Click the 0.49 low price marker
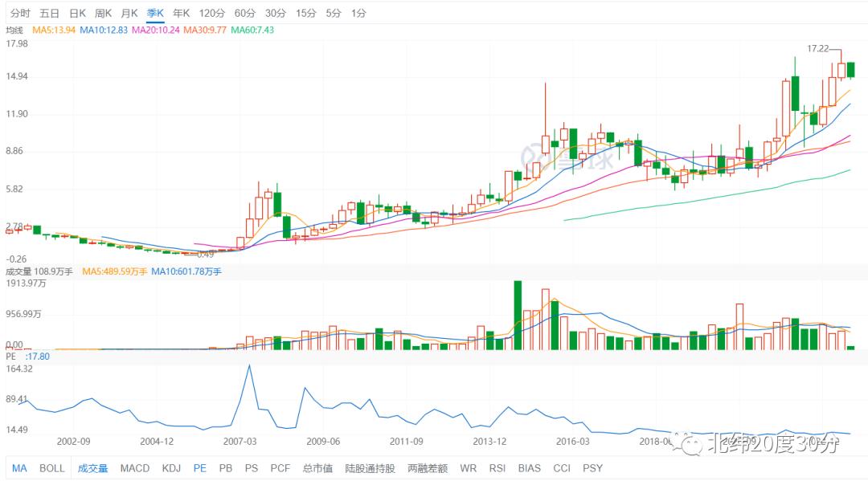Image resolution: width=868 pixels, height=481 pixels. coord(205,255)
